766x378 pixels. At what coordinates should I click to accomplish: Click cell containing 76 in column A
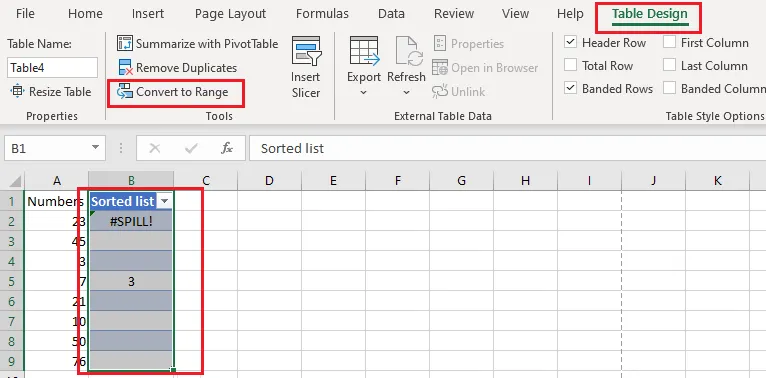click(x=57, y=362)
